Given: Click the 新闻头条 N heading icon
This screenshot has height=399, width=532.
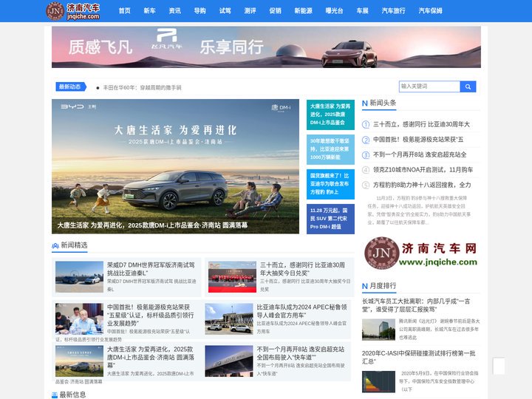Looking at the screenshot, I should (365, 103).
